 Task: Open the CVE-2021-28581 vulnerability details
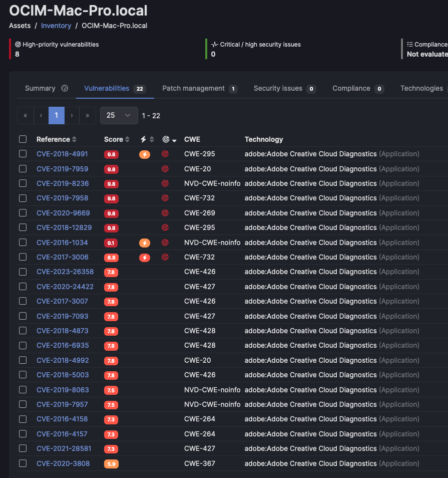point(64,448)
